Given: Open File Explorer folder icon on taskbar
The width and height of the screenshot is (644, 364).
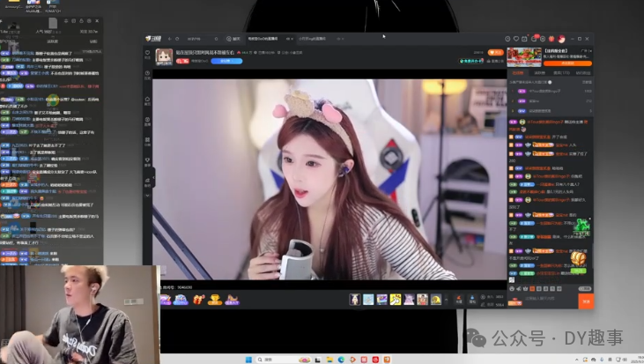Looking at the screenshot, I should pyautogui.click(x=329, y=360).
